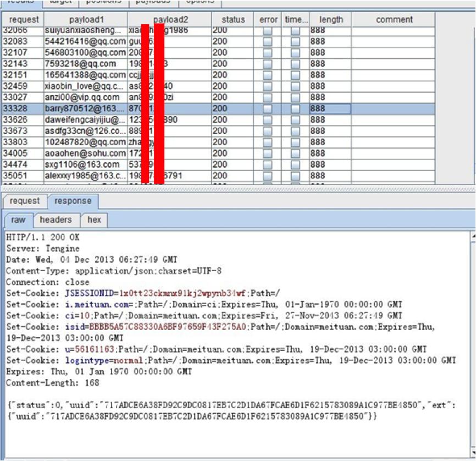
Task: Switch to the hex view tab
Action: tap(94, 220)
